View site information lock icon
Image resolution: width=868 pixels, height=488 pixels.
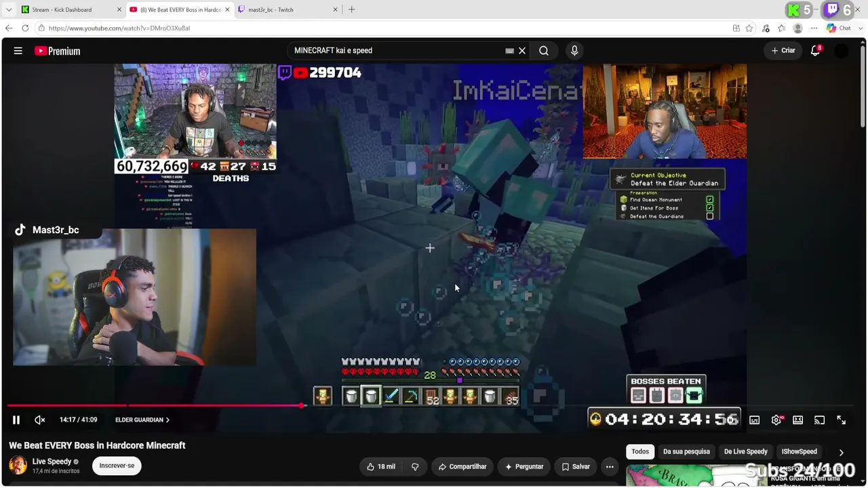[x=41, y=28]
